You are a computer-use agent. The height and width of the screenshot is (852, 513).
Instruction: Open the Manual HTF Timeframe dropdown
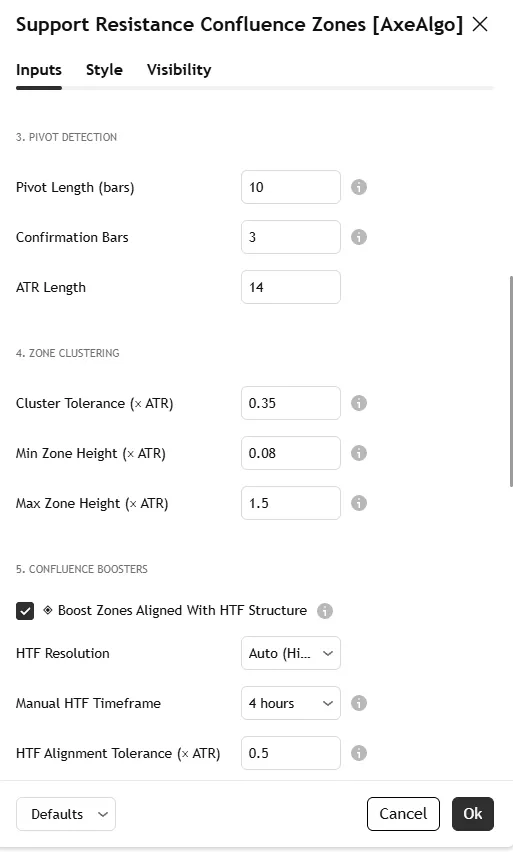(x=291, y=703)
